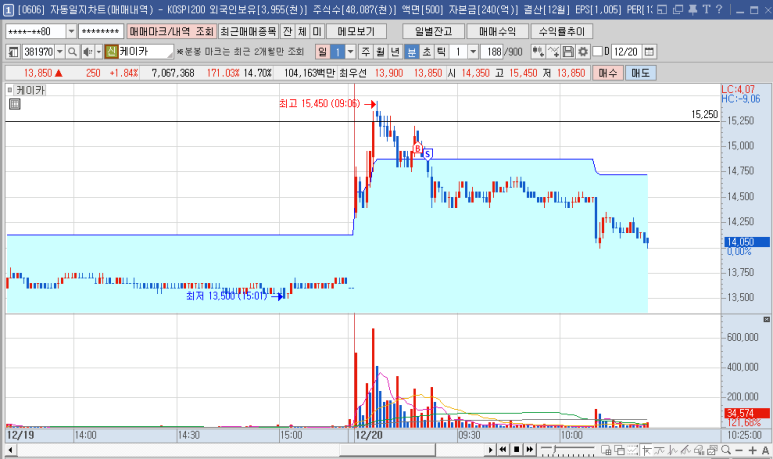Click the screen number 1 icon in title bar
Image resolution: width=773 pixels, height=459 pixels.
pyautogui.click(x=8, y=9)
